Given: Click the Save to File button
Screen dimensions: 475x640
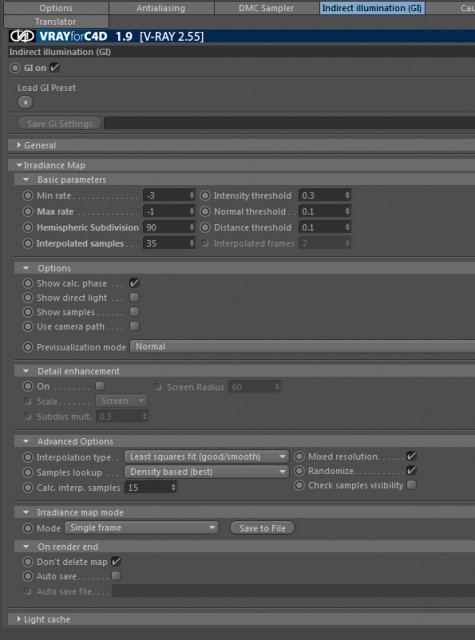Looking at the screenshot, I should (262, 528).
